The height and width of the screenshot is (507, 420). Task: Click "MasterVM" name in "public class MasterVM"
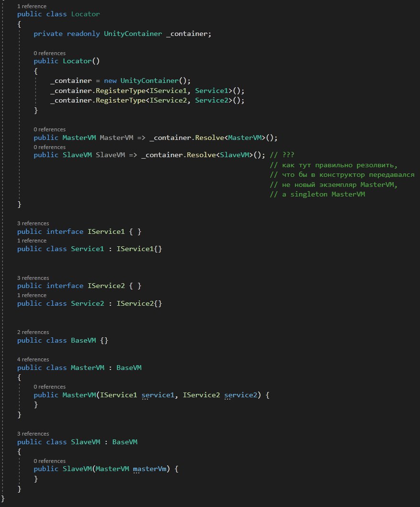point(88,368)
